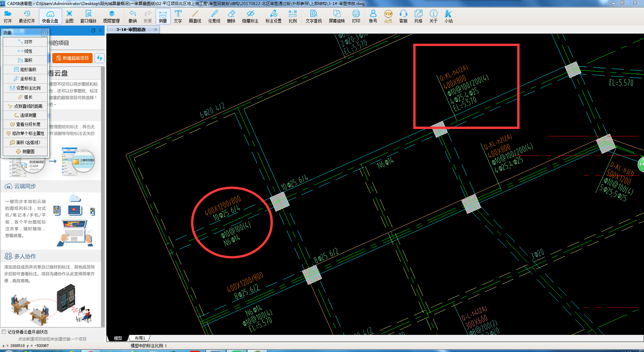The width and height of the screenshot is (644, 352).
Task: Open the VIP 会员 membership page
Action: pyautogui.click(x=388, y=16)
